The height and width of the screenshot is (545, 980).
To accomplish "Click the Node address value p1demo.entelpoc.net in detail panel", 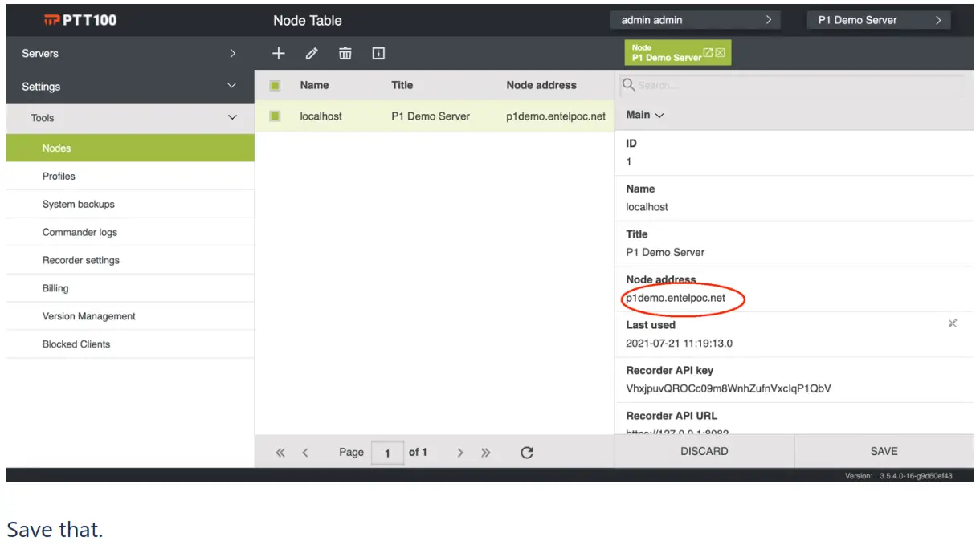I will 676,298.
